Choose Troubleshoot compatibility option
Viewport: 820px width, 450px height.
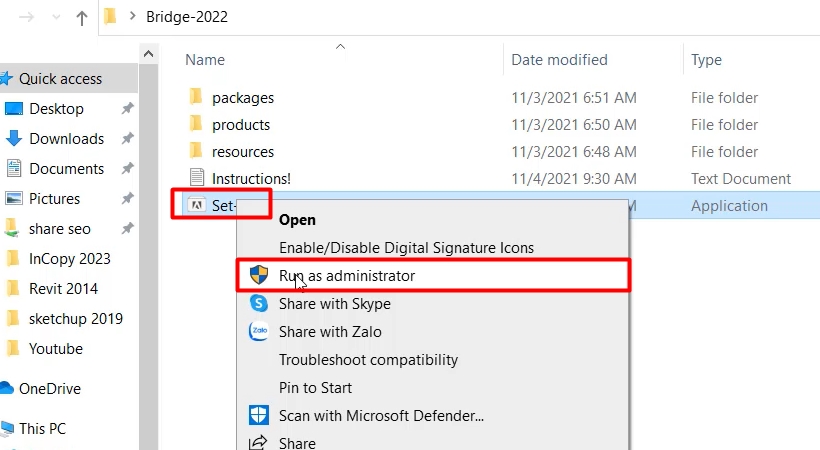pos(368,359)
